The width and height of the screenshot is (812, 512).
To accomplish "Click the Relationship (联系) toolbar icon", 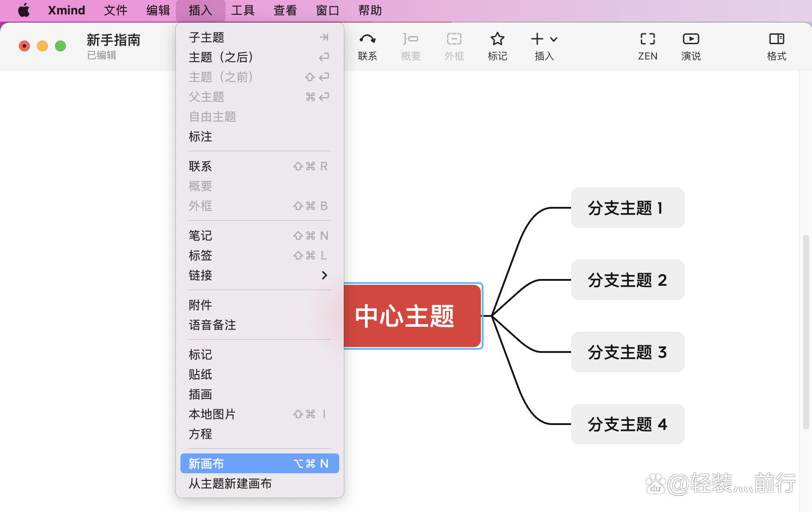I will pyautogui.click(x=367, y=39).
